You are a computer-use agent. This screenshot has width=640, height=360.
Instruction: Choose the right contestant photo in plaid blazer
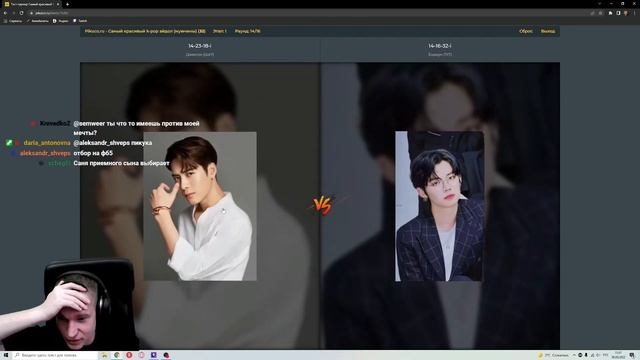pyautogui.click(x=440, y=206)
